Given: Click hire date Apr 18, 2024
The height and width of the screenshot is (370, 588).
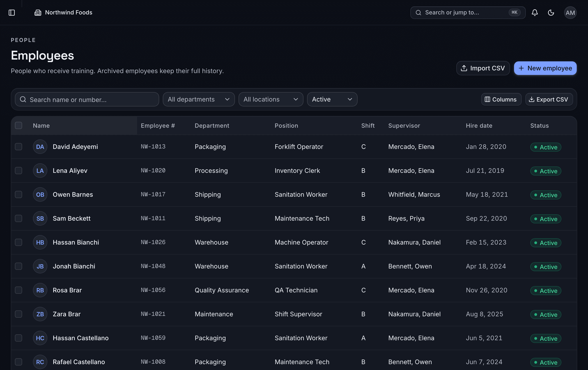Looking at the screenshot, I should 486,266.
